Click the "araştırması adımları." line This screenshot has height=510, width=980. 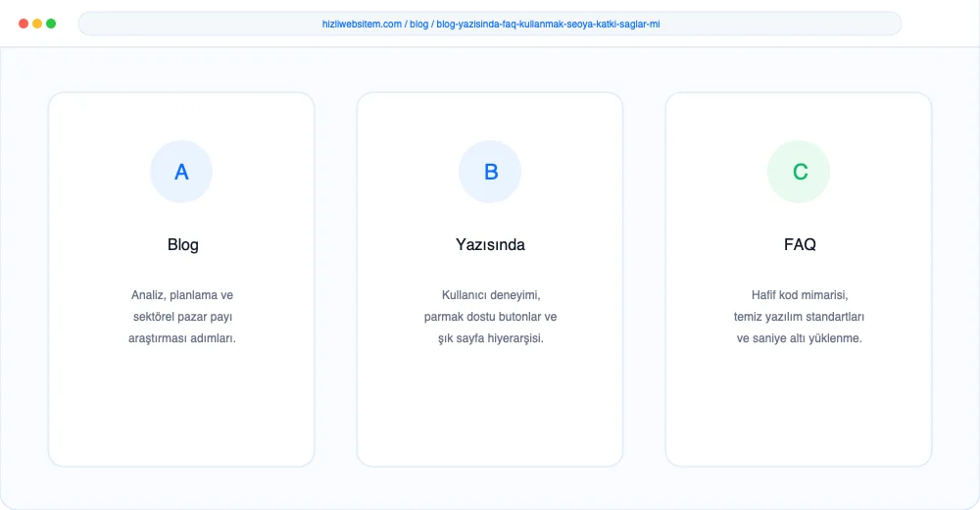click(x=182, y=338)
